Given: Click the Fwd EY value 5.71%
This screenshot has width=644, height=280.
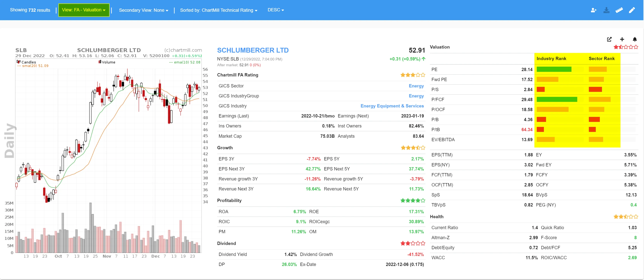Looking at the screenshot, I should pos(630,165).
